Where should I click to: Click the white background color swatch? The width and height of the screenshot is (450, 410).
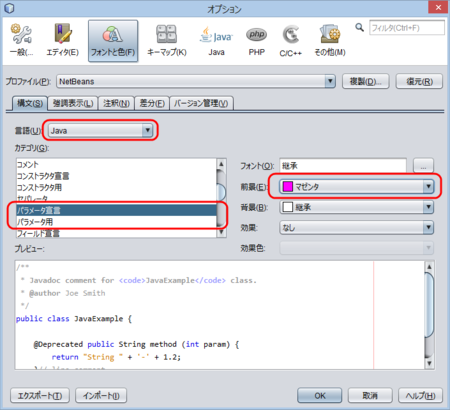click(x=288, y=207)
